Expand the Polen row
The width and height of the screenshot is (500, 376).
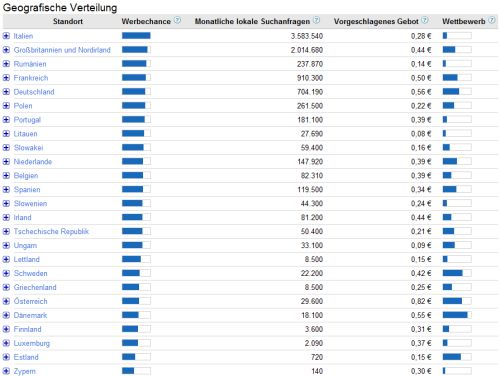tap(6, 106)
